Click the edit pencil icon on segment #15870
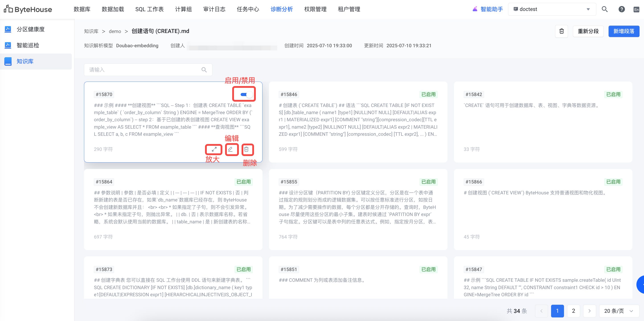Screen dimensions: 644x321 click(230, 149)
